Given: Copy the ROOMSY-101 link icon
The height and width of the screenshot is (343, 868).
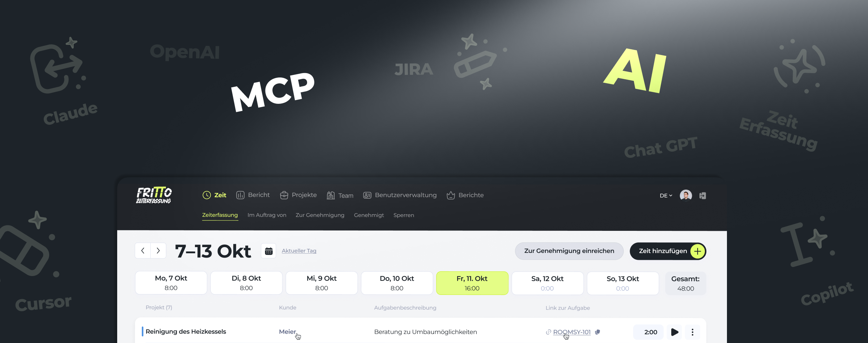Looking at the screenshot, I should point(597,332).
